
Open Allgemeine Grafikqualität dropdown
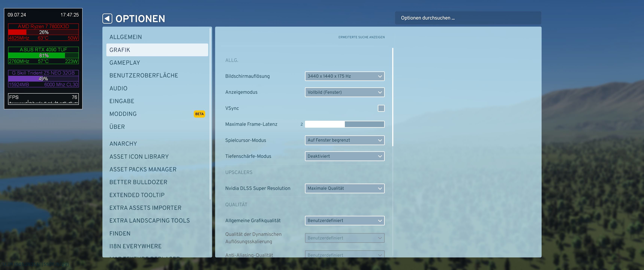344,221
